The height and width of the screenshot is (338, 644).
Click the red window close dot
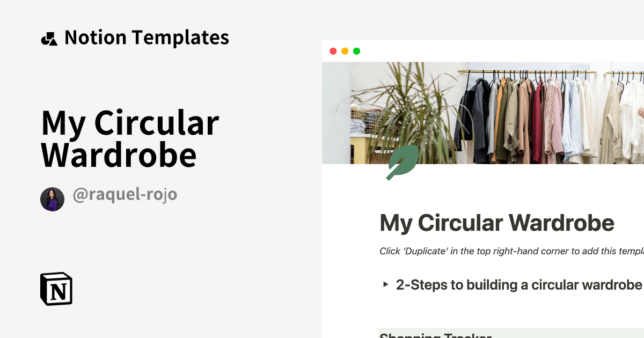click(333, 52)
